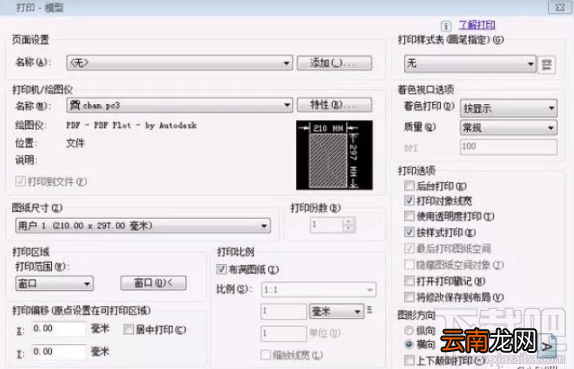Click the Y offset input field
Viewport: 574px width, 369px height.
click(59, 352)
